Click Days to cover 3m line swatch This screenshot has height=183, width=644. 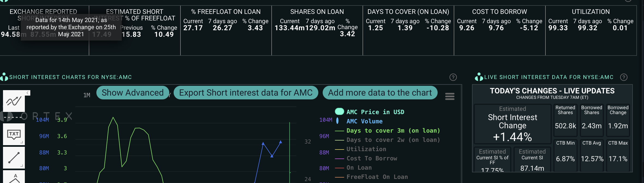point(339,131)
